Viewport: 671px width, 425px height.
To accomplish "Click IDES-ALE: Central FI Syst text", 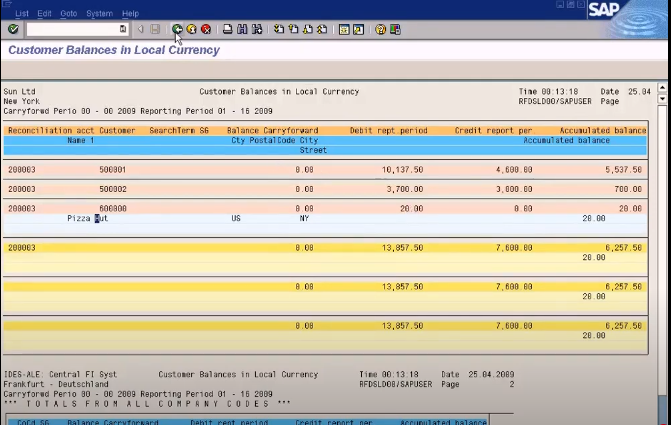I will click(x=60, y=374).
